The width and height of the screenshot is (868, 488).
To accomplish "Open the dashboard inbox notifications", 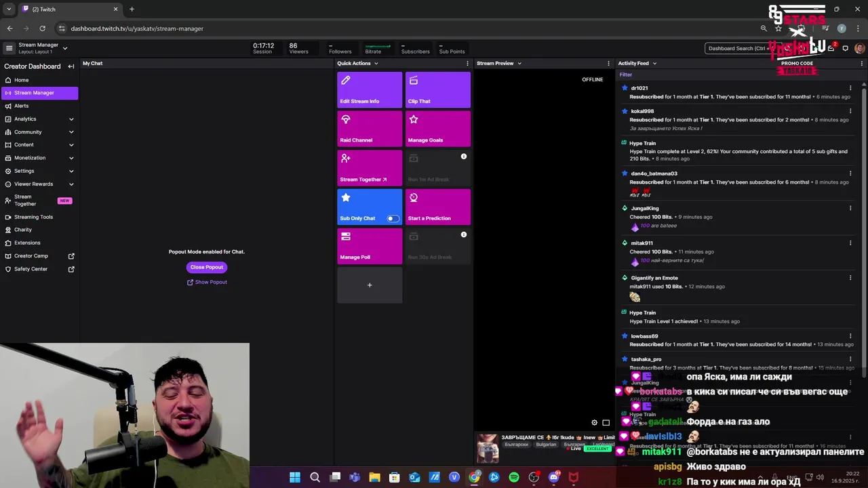I will tap(831, 48).
